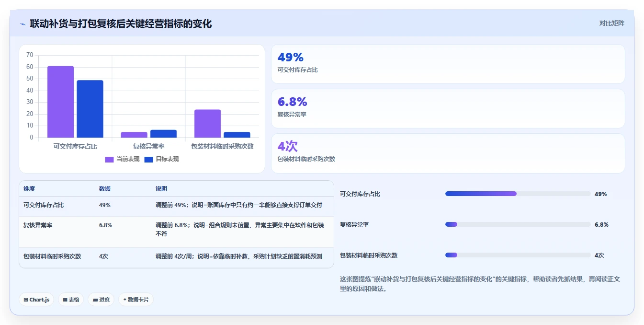644x325 pixels.
Task: Click the 复核异常率 progress bar
Action: point(518,224)
